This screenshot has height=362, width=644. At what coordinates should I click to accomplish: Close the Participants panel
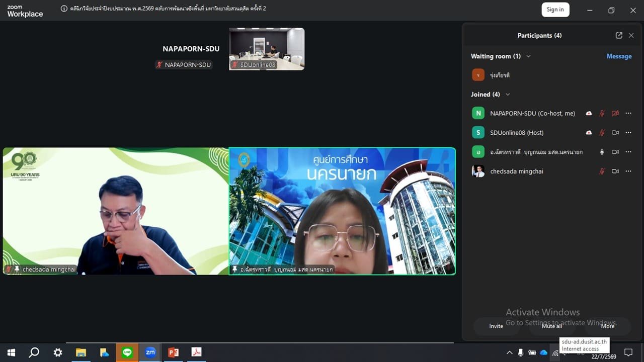point(631,36)
